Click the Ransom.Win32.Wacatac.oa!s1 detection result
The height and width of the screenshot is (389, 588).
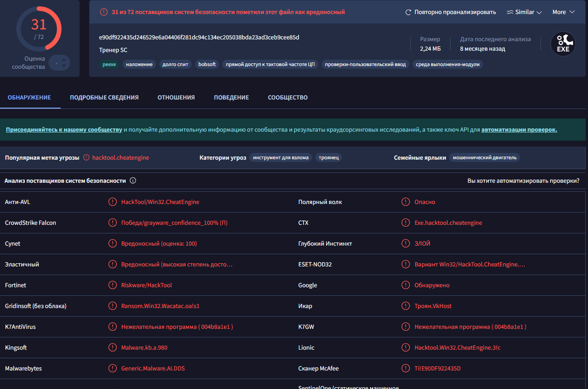(161, 306)
